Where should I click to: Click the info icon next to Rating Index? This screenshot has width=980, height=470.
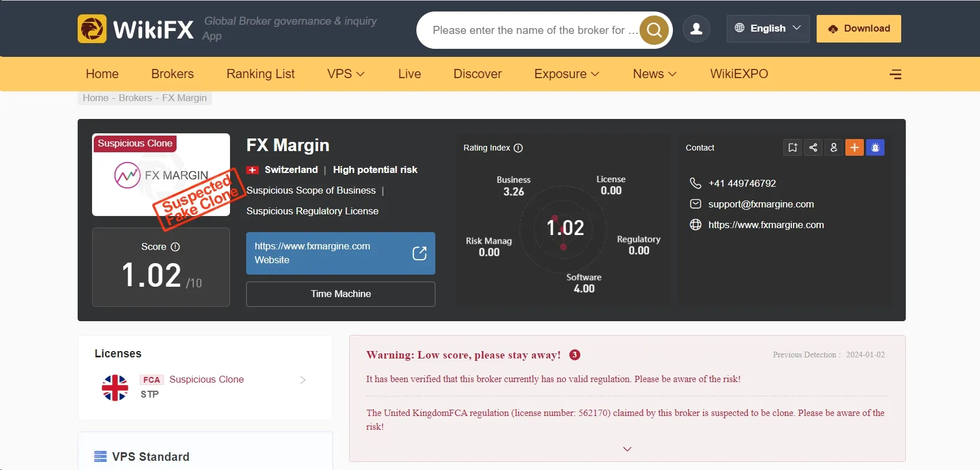tap(518, 148)
